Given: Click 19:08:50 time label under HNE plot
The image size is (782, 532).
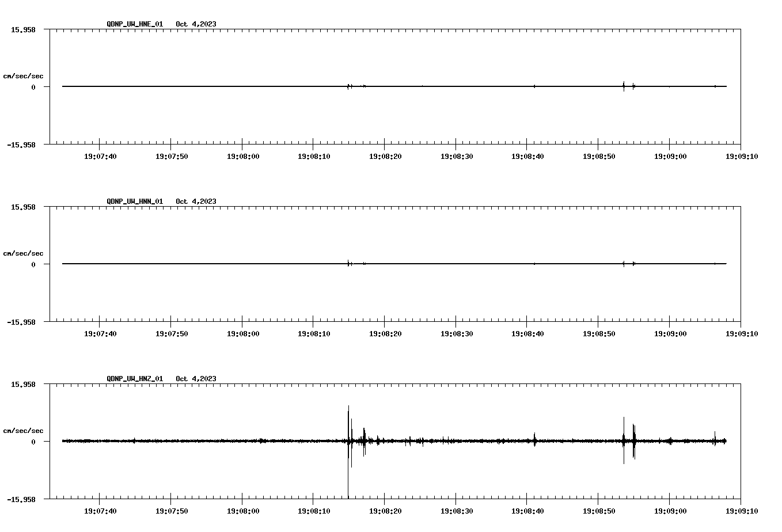Looking at the screenshot, I should pos(599,156).
